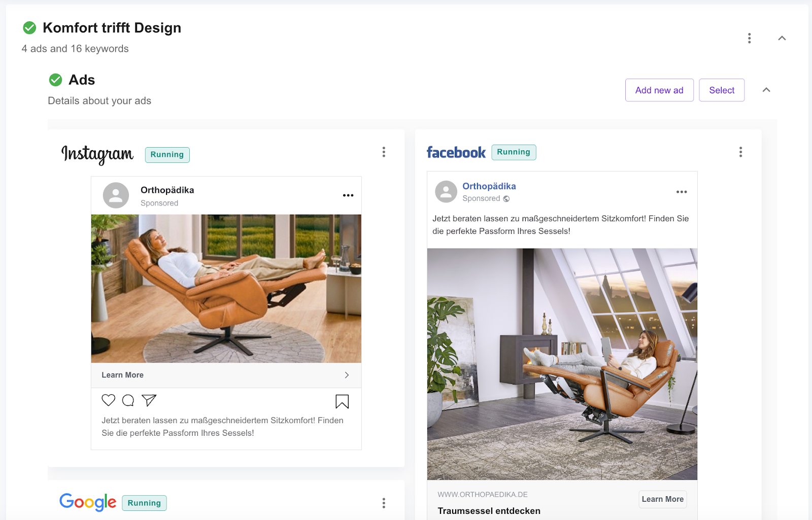The width and height of the screenshot is (812, 520).
Task: Collapse the Komfort trifft Design campaign section
Action: pyautogui.click(x=782, y=38)
